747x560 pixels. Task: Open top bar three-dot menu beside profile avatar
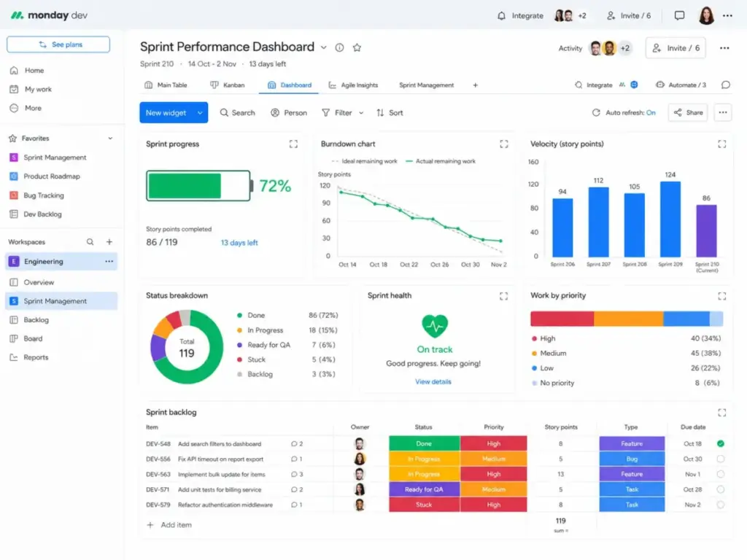pyautogui.click(x=727, y=16)
